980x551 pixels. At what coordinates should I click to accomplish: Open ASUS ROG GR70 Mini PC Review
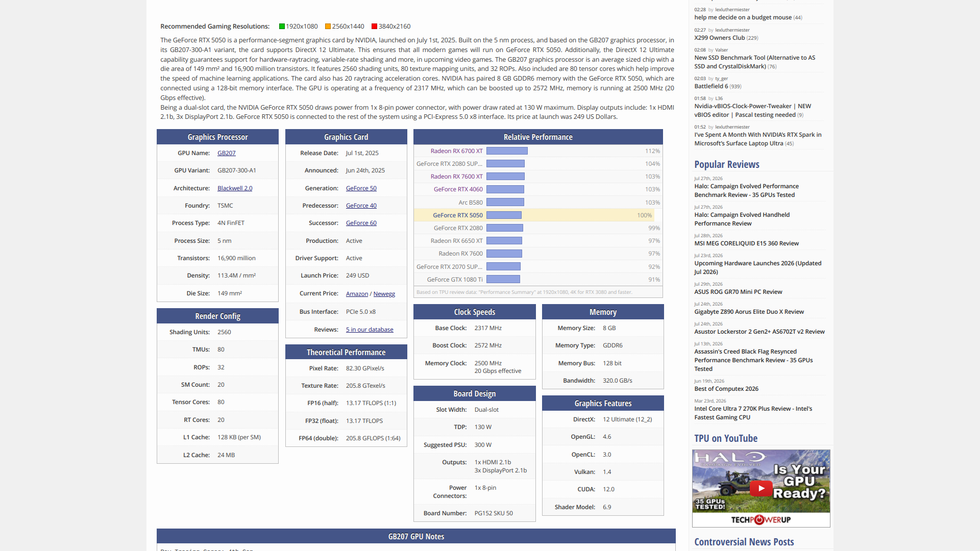(x=738, y=292)
